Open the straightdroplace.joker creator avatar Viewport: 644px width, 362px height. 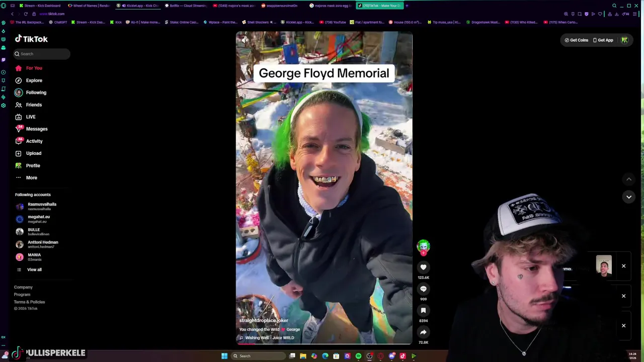(x=423, y=246)
